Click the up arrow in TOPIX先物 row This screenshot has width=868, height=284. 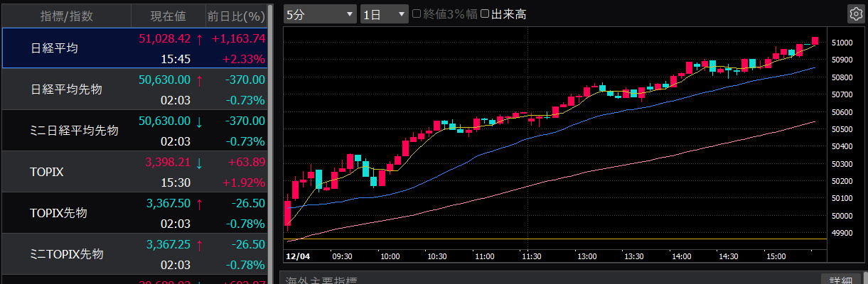click(199, 204)
